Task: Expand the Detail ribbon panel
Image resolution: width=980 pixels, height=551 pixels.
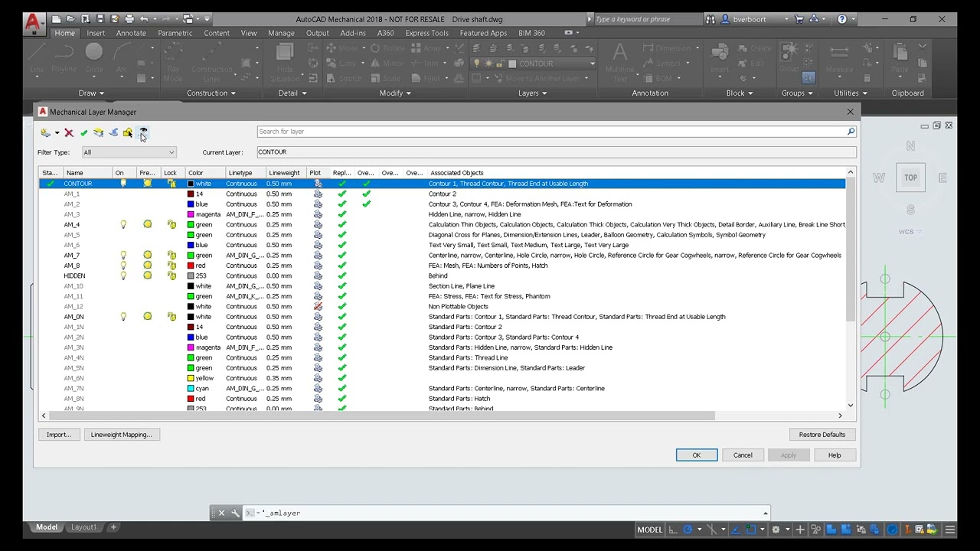Action: click(x=292, y=93)
